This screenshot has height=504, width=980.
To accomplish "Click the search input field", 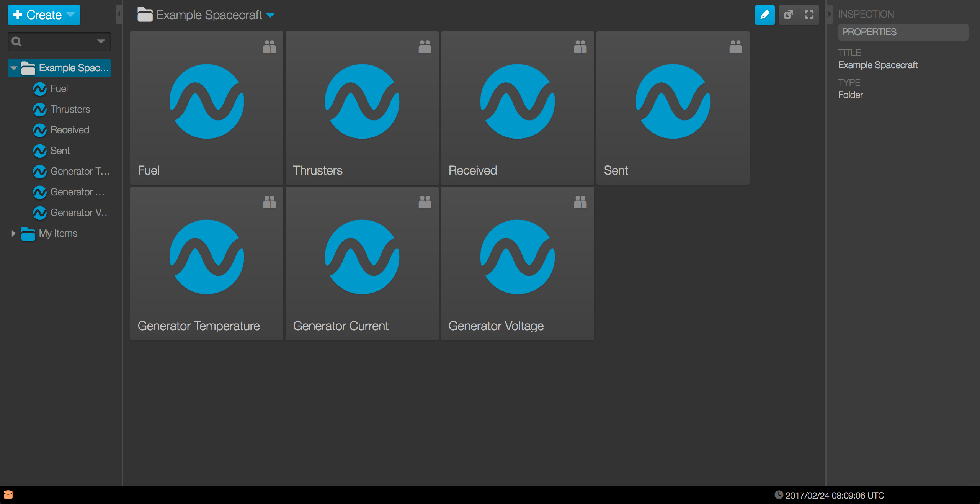I will coord(57,41).
